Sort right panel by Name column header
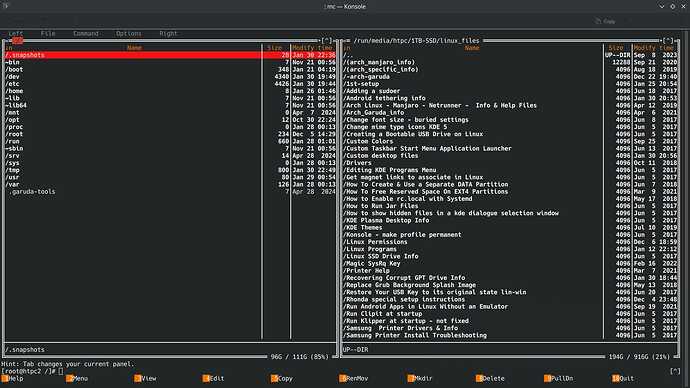The width and height of the screenshot is (690, 388). click(472, 48)
